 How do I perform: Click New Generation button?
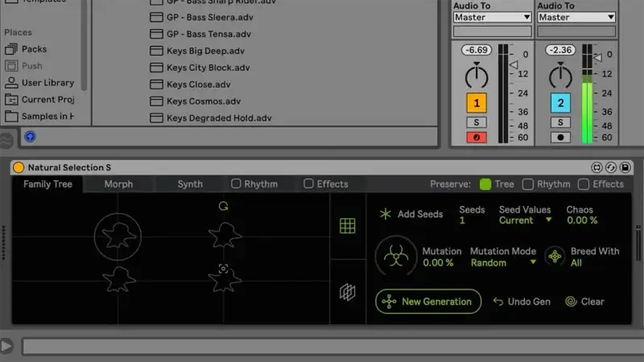click(428, 302)
